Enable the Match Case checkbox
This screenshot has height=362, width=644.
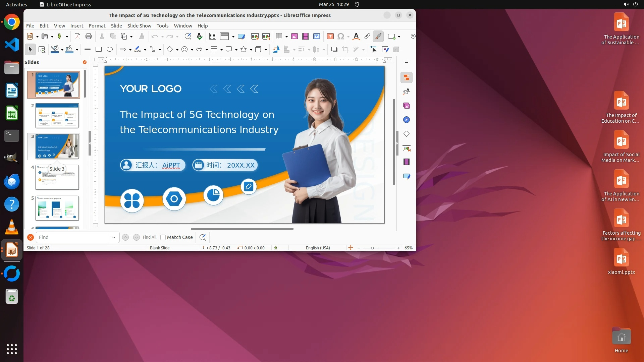[x=163, y=237]
